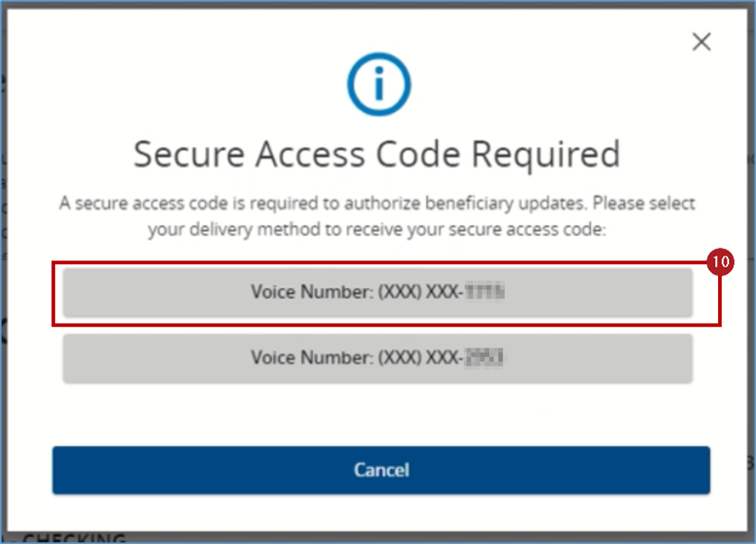Select the first Voice Number delivery option
The height and width of the screenshot is (544, 756).
tap(377, 292)
